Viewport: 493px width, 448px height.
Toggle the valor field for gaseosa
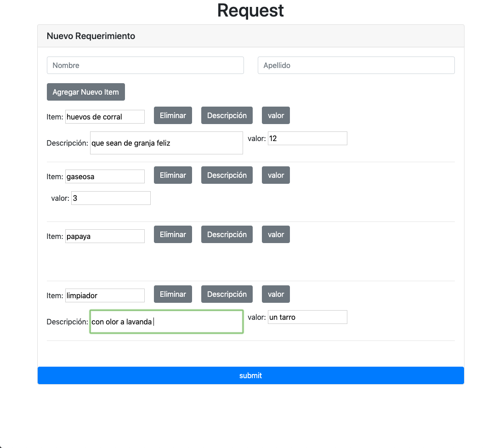pyautogui.click(x=276, y=175)
